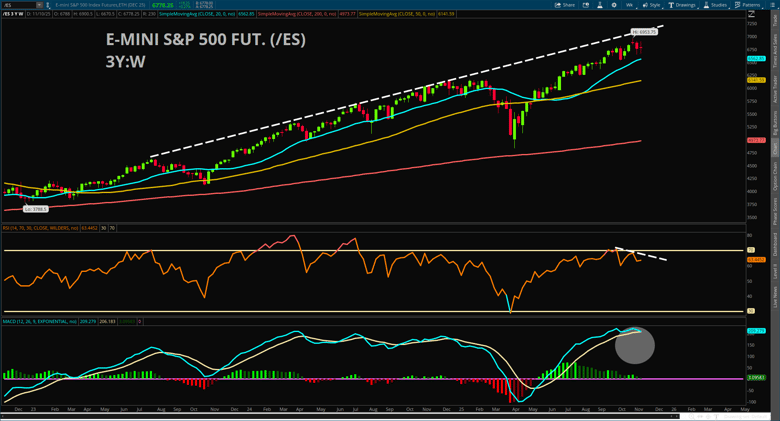Open the symbol selector dropdown arrow
780x421 pixels.
point(39,5)
